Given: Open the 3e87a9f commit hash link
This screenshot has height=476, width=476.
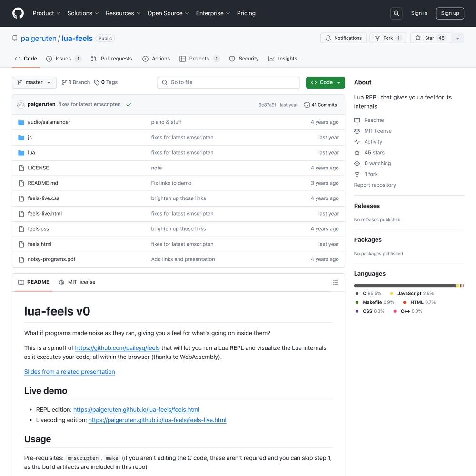Looking at the screenshot, I should tap(267, 105).
